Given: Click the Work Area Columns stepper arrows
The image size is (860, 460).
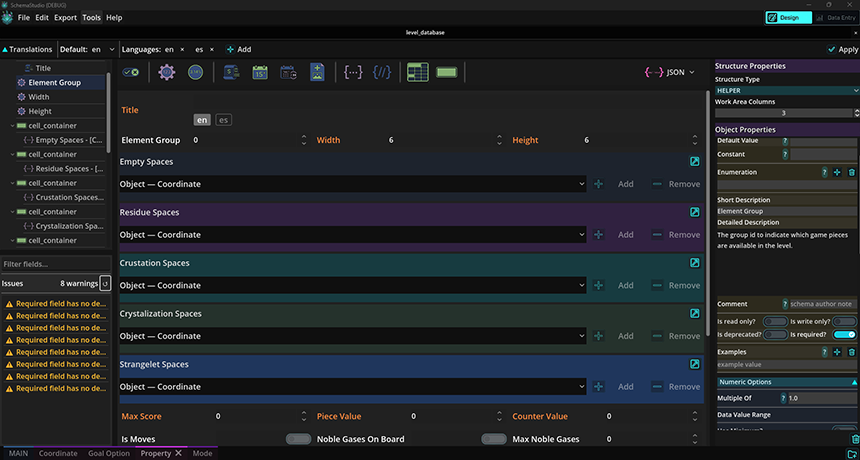Looking at the screenshot, I should [x=857, y=113].
